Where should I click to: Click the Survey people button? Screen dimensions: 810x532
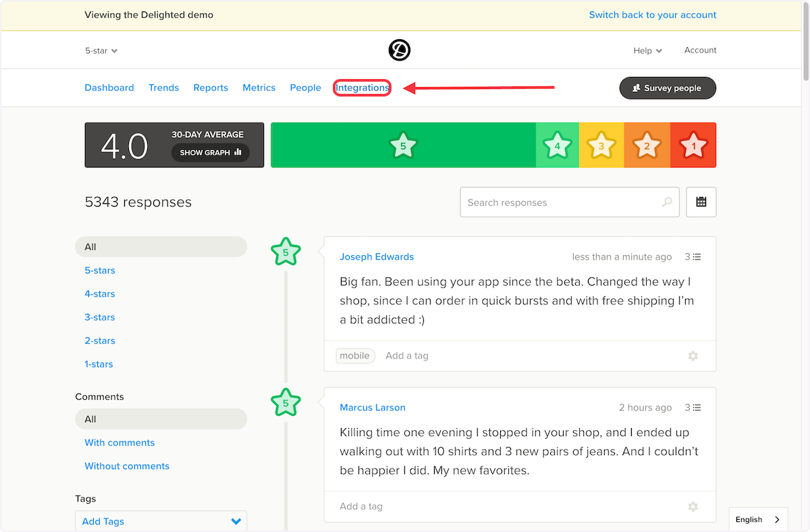tap(668, 88)
